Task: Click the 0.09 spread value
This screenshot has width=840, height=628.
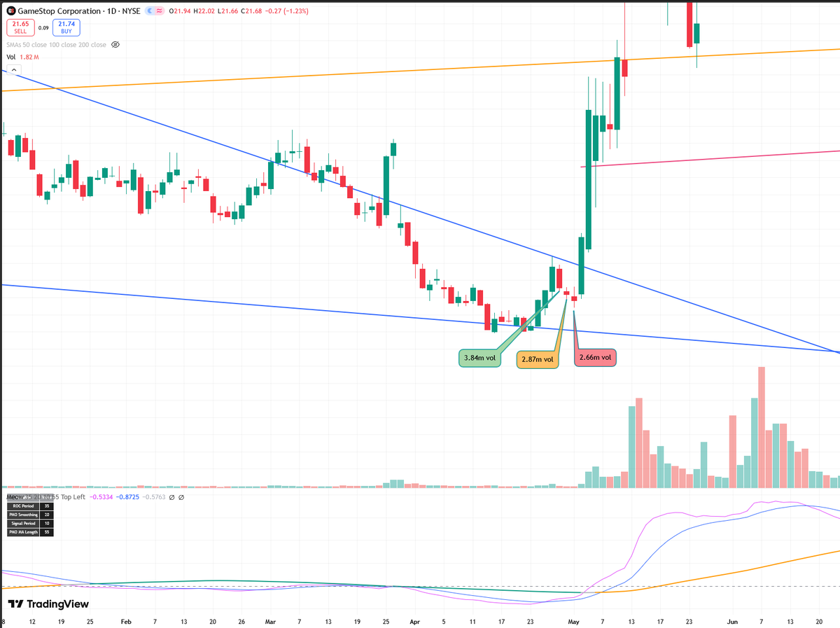Action: coord(43,28)
